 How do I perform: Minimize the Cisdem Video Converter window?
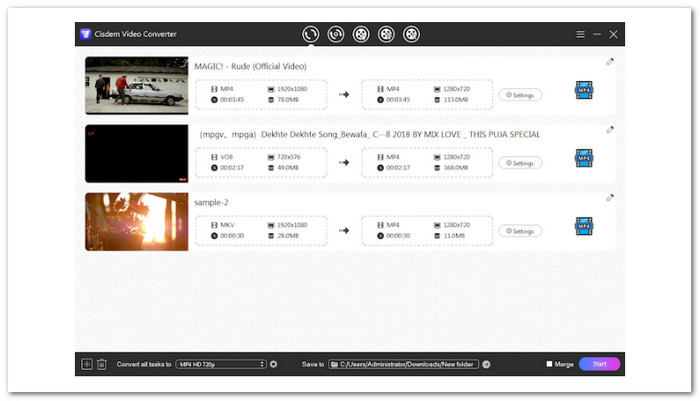[597, 34]
